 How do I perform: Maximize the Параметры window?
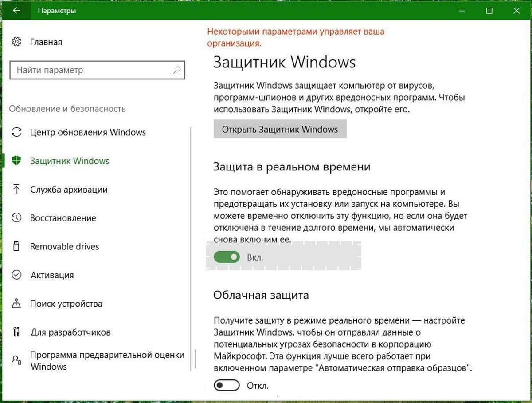[489, 11]
